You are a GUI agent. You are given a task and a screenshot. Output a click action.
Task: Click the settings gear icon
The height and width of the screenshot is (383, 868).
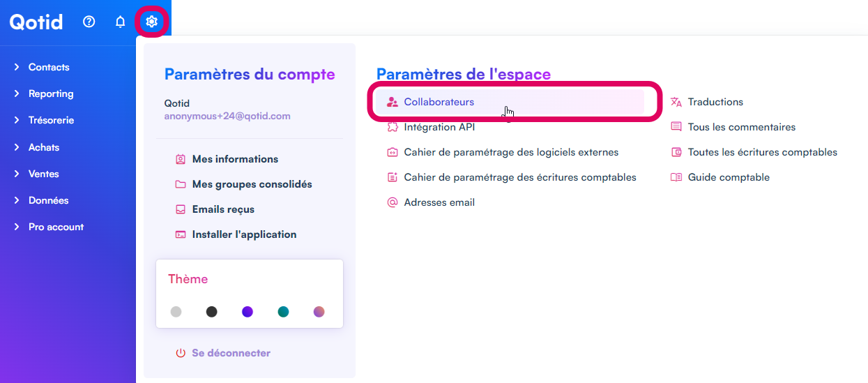[151, 22]
